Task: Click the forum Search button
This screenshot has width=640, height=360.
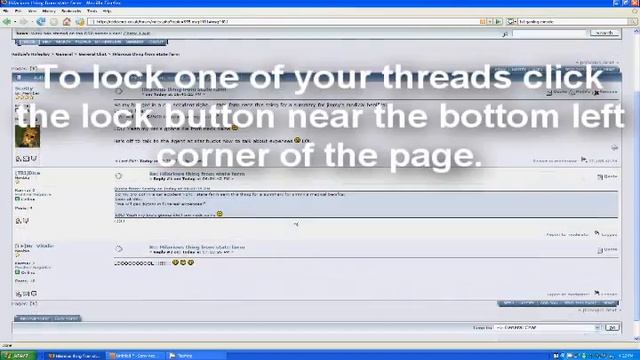Action: point(604,33)
